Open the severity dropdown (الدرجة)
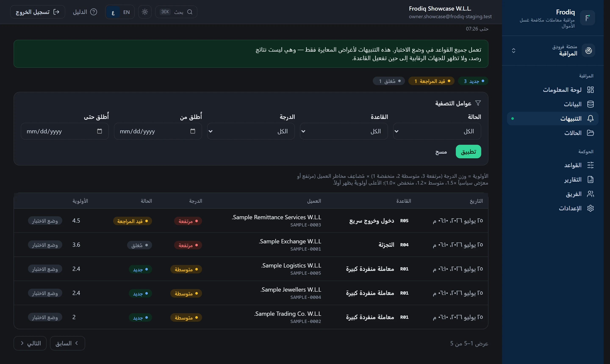Image resolution: width=610 pixels, height=364 pixels. point(251,131)
